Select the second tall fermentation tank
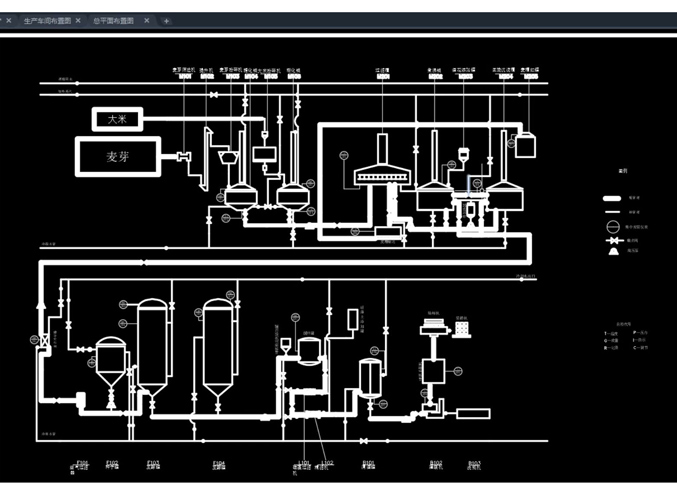 (218, 345)
